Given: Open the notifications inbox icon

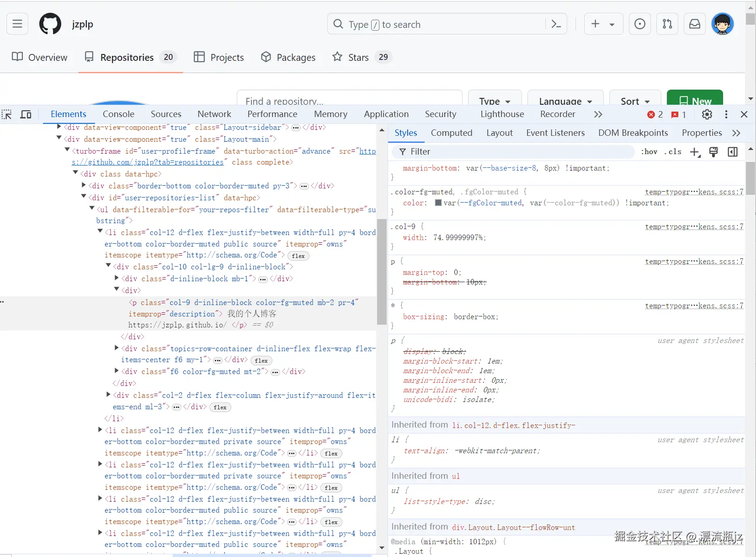Looking at the screenshot, I should [694, 24].
